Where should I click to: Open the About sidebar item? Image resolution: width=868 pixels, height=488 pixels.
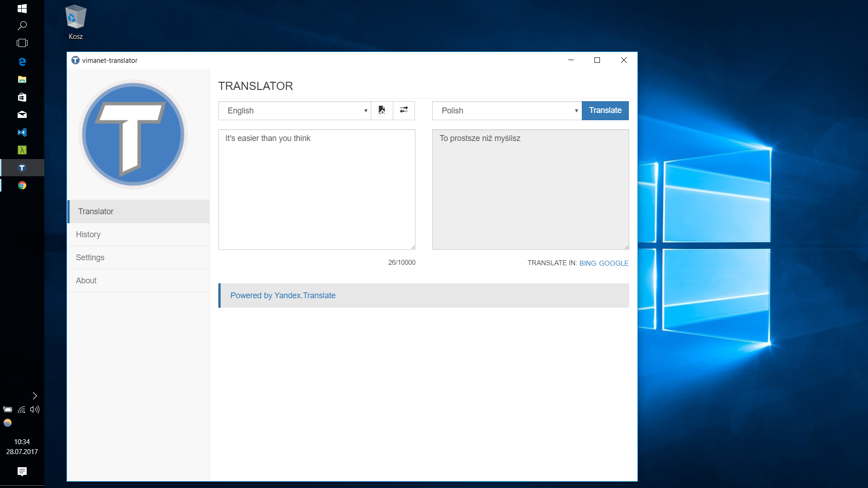tap(86, 281)
